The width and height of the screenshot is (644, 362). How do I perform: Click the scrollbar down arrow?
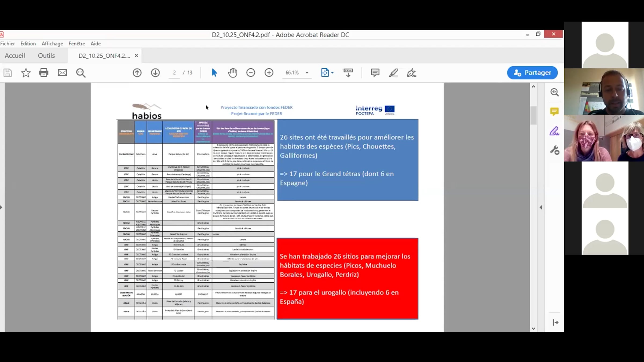coord(533,328)
